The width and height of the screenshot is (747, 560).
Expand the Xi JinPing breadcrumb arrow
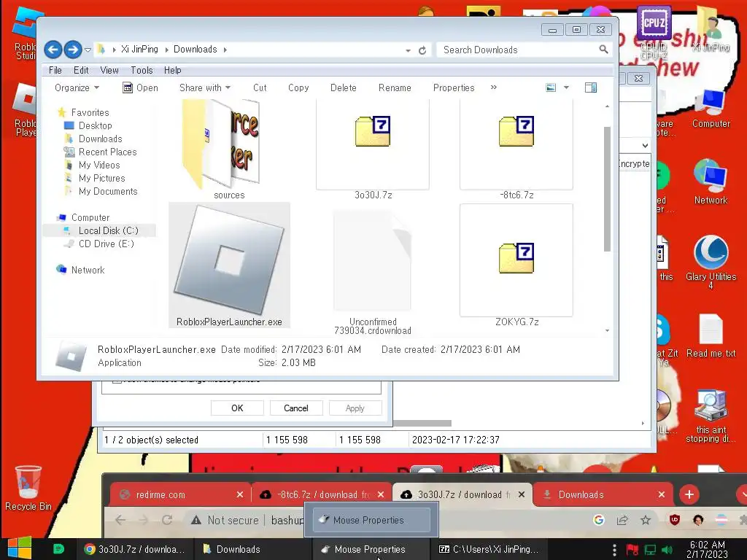pos(167,50)
